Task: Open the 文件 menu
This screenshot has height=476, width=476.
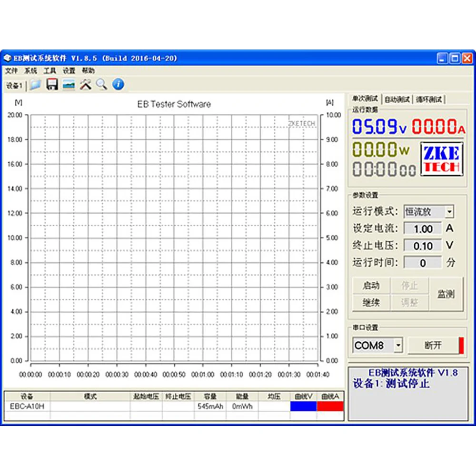Action: click(11, 71)
